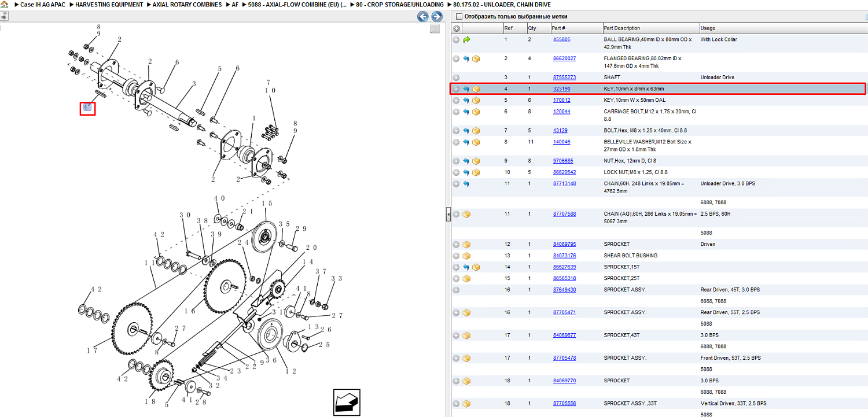This screenshot has height=417, width=868.
Task: Click the plus icon on the SHAFT row
Action: 457,78
